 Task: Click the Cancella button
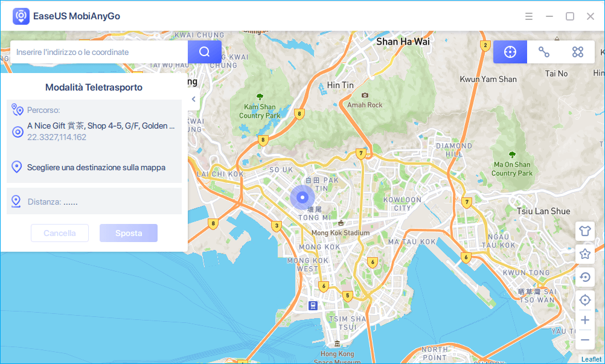pos(60,233)
